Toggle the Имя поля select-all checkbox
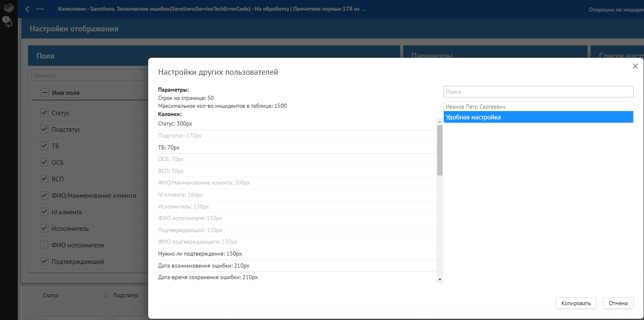Image resolution: width=644 pixels, height=320 pixels. [x=44, y=93]
